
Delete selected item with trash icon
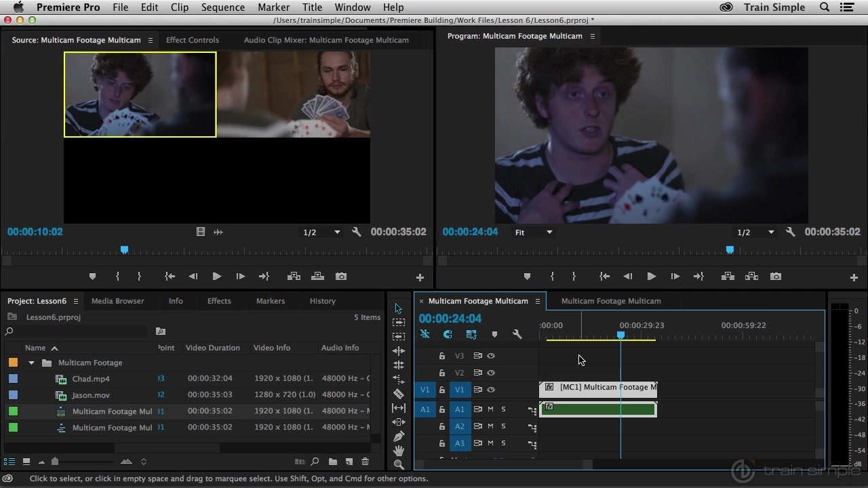point(365,462)
